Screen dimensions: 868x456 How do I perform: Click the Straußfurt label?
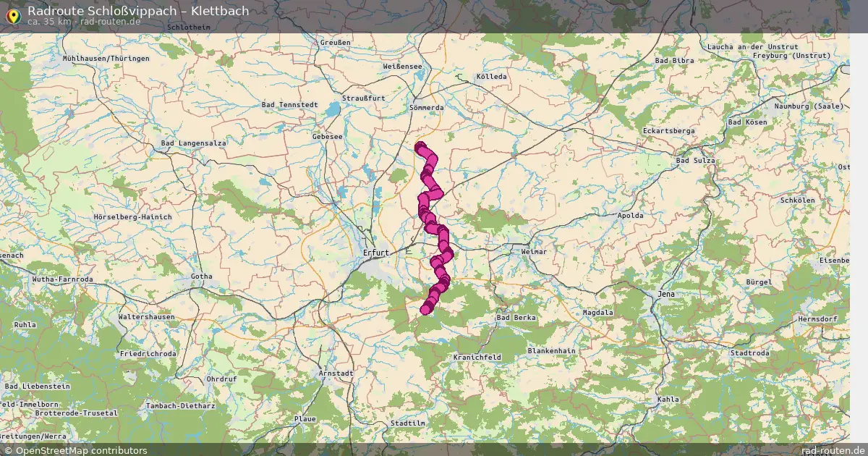pyautogui.click(x=363, y=98)
